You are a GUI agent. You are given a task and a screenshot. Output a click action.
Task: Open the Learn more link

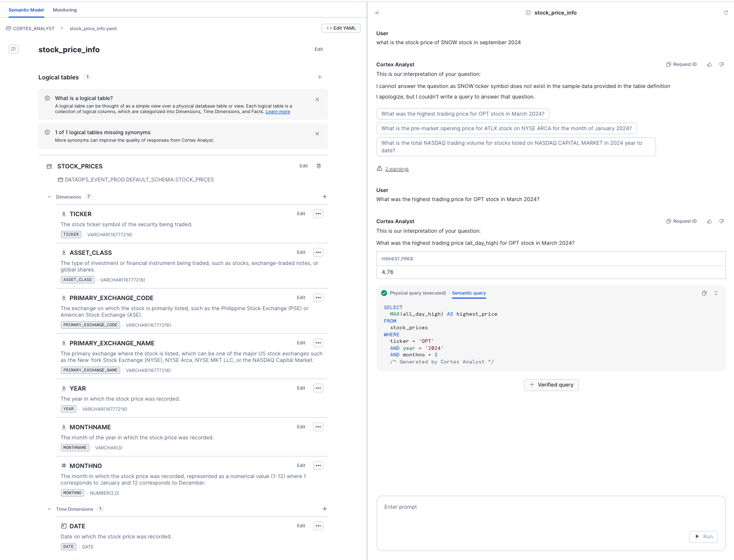tap(278, 112)
